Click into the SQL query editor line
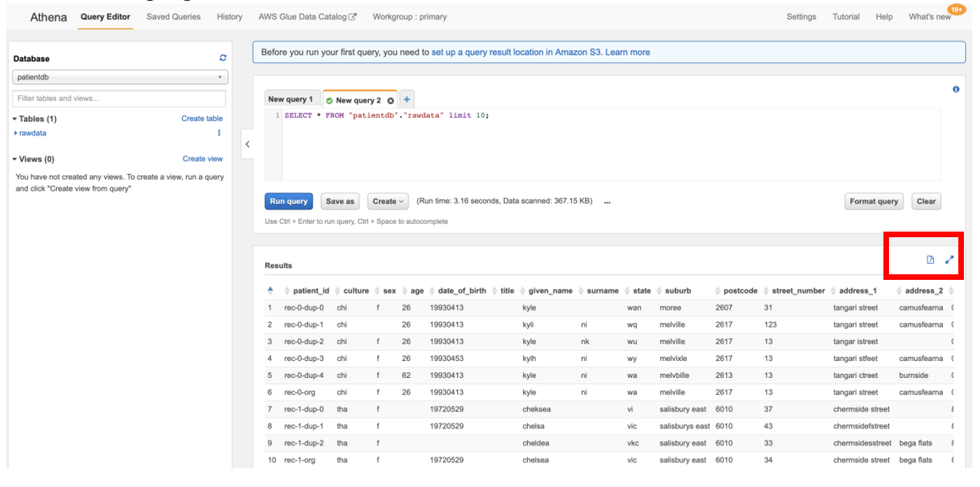Image resolution: width=980 pixels, height=487 pixels. [386, 115]
